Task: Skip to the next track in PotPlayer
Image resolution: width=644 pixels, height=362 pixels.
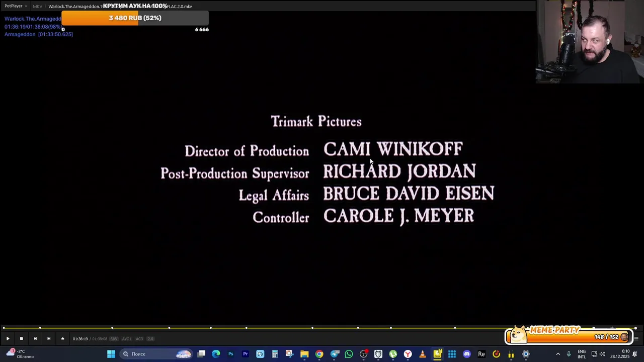Action: [x=49, y=339]
